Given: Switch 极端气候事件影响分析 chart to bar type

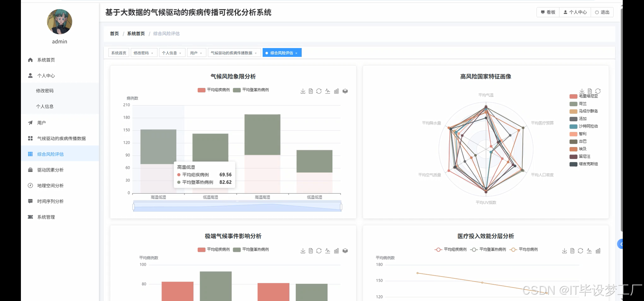Looking at the screenshot, I should 336,251.
